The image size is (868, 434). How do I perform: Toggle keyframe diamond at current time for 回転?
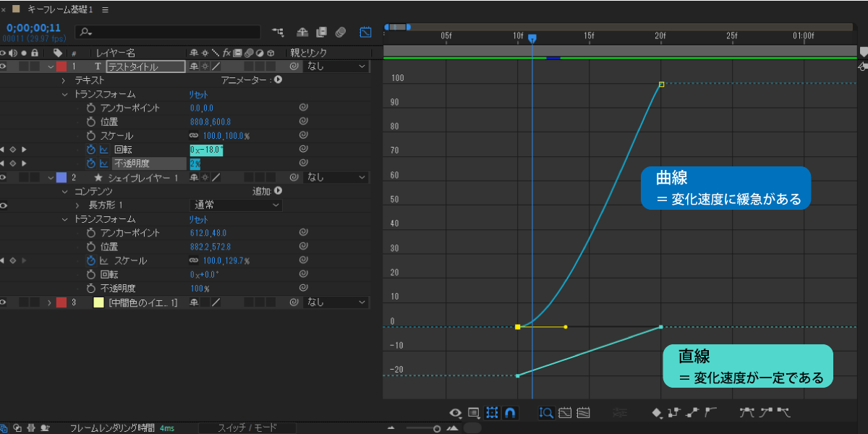click(12, 150)
